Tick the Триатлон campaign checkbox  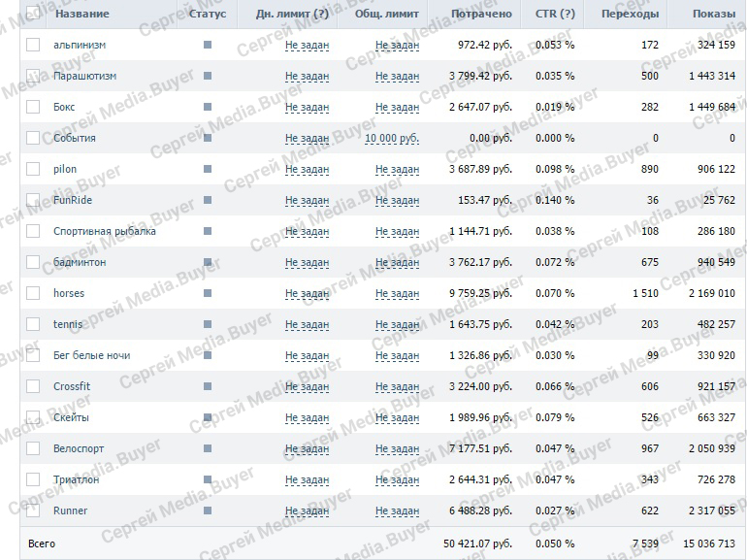pyautogui.click(x=33, y=479)
